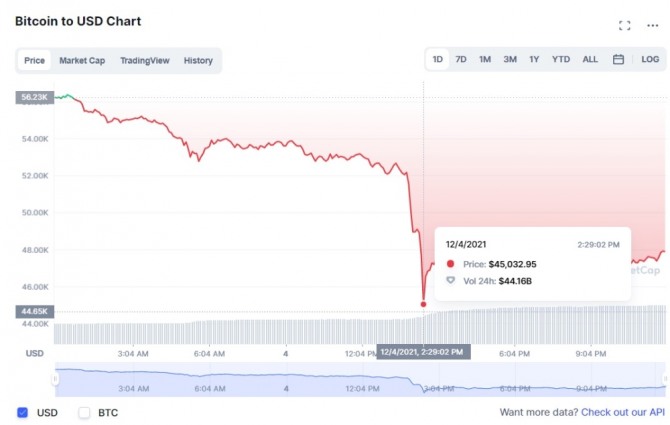Switch to the Market Cap tab
670x425 pixels.
point(82,61)
